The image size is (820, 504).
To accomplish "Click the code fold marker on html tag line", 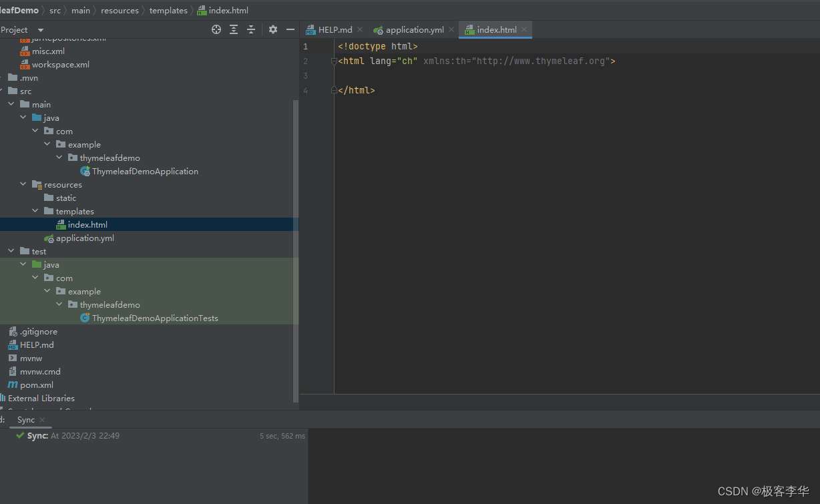I will pos(334,61).
